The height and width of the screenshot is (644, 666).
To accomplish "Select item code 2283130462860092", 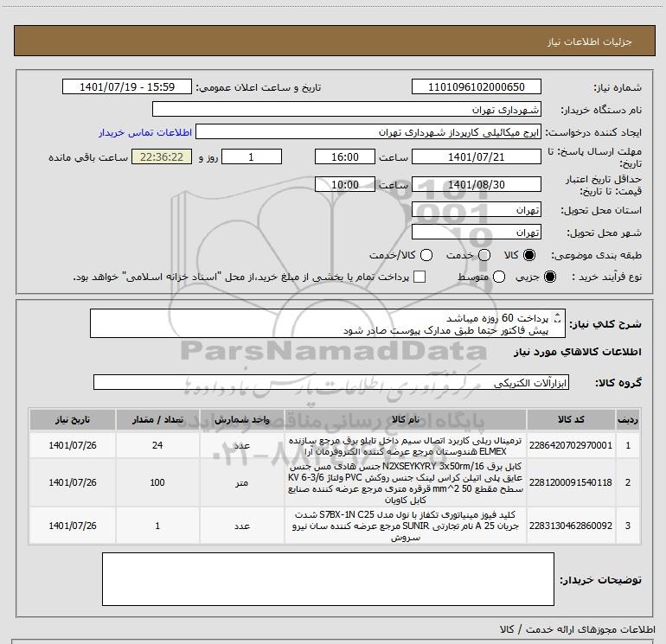I will [x=571, y=526].
